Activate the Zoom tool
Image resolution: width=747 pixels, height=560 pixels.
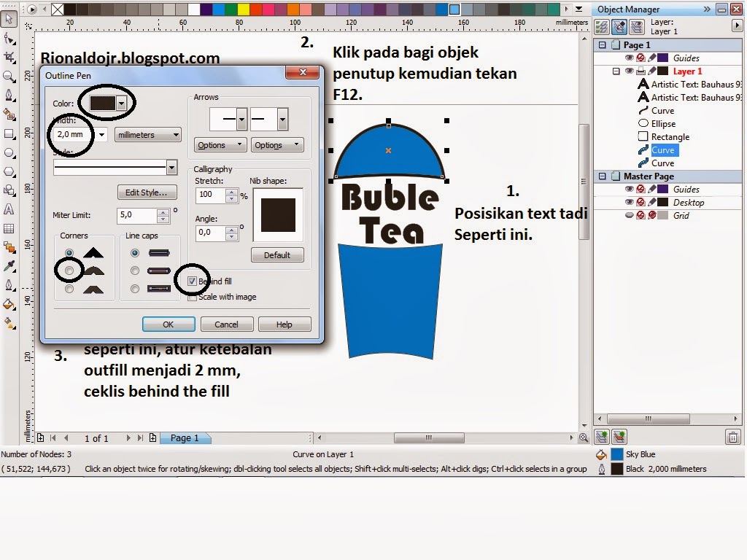click(x=9, y=77)
